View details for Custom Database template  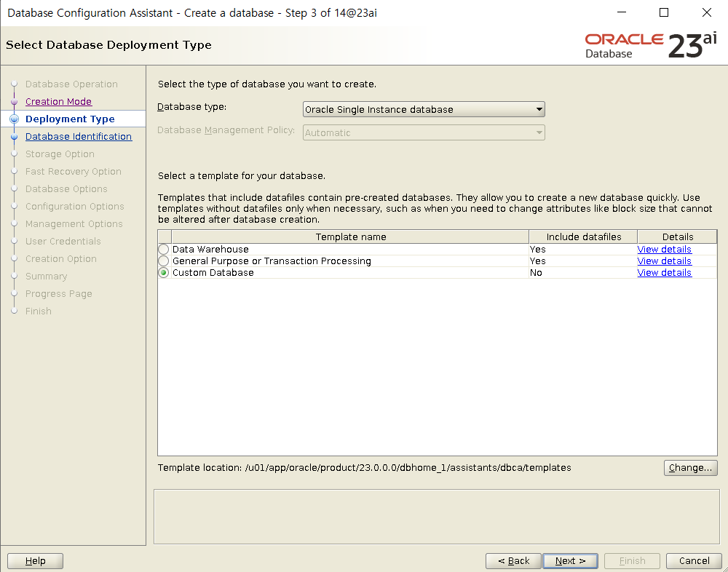(664, 272)
